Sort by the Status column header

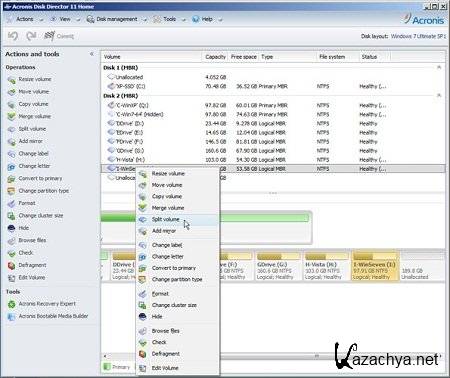[374, 57]
